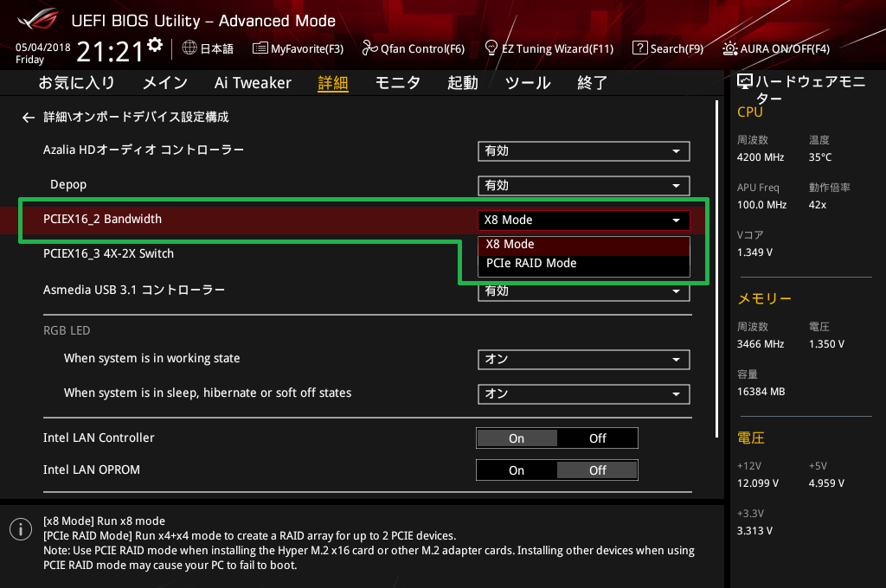The image size is (886, 588).
Task: Click the 21:21 clock display
Action: point(110,52)
